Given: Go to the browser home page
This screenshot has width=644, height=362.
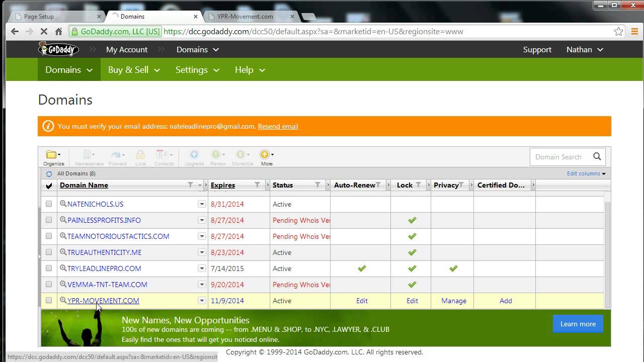Looking at the screenshot, I should 58,31.
